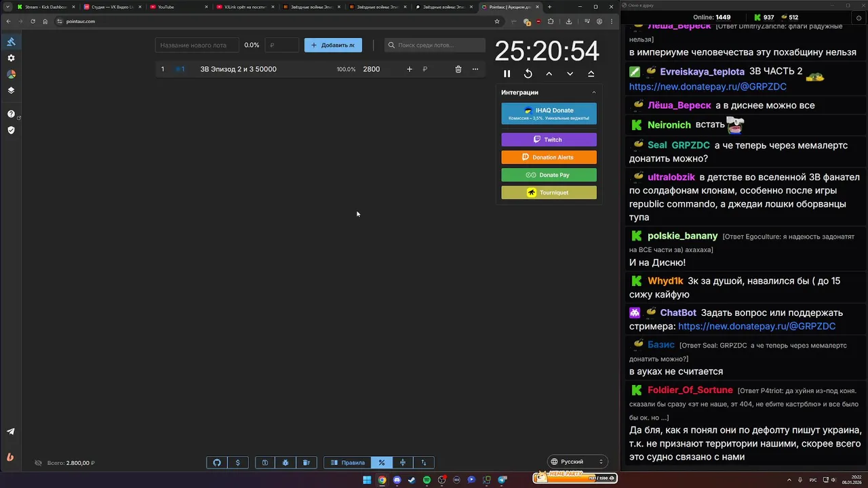This screenshot has height=488, width=868.
Task: Open the browser tab search dropdown
Action: pos(7,7)
